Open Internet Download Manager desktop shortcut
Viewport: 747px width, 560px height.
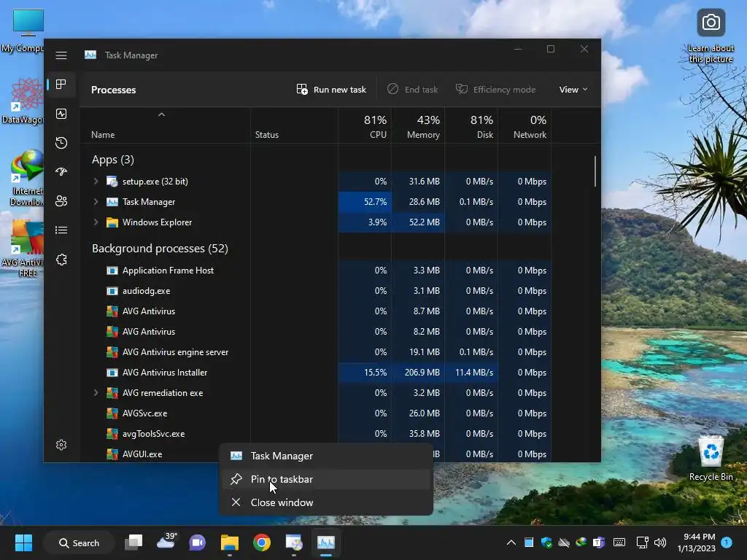(27, 178)
